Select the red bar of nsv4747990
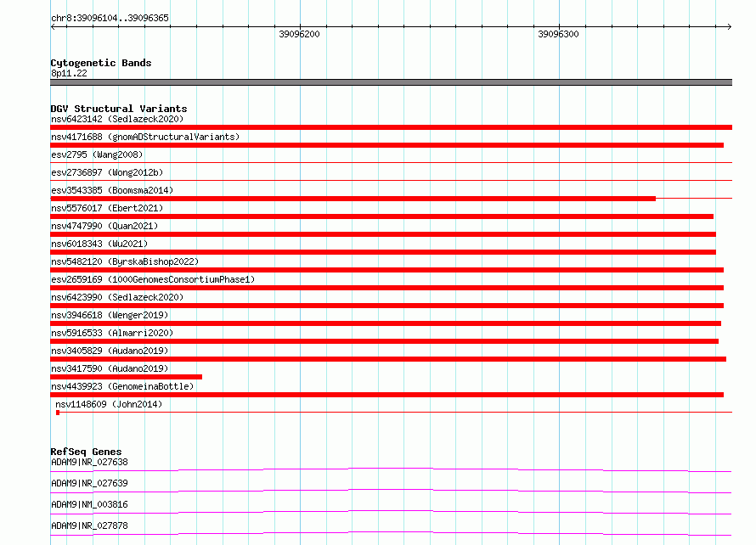756x545 pixels. pyautogui.click(x=383, y=234)
